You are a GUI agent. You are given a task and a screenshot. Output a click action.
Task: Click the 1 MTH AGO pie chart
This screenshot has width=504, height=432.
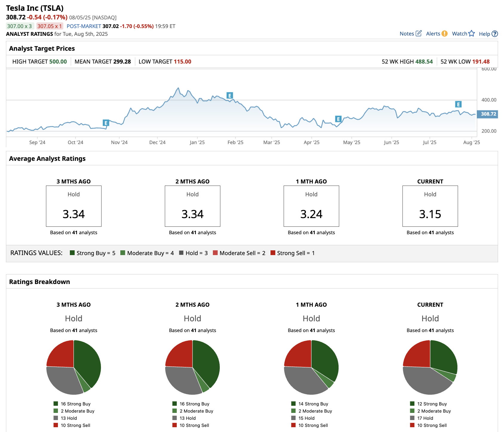click(311, 367)
